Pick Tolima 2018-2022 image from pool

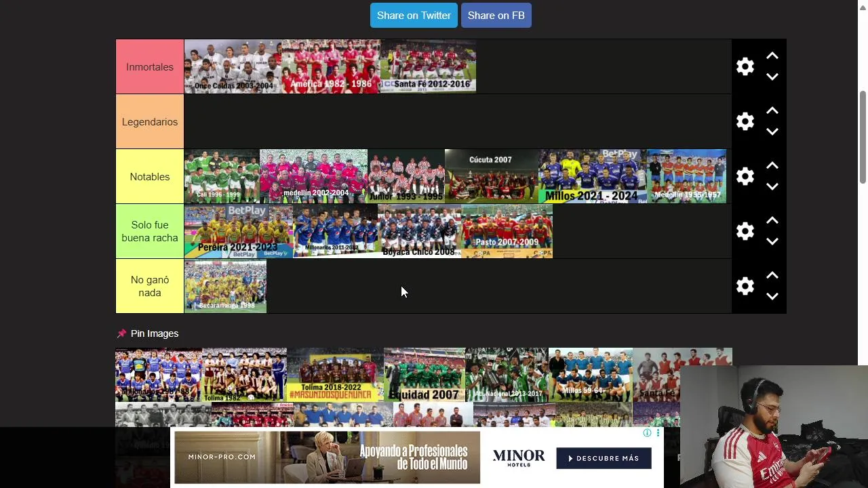(335, 375)
